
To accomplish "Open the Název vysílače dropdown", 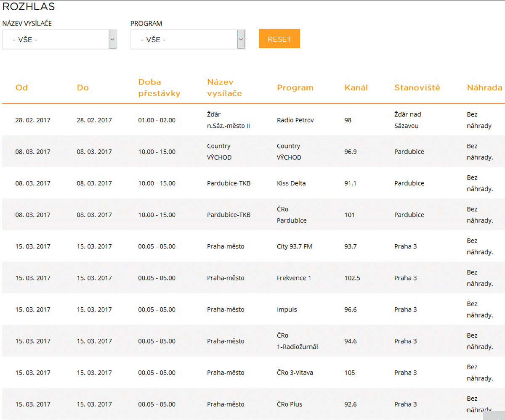I will pyautogui.click(x=59, y=39).
